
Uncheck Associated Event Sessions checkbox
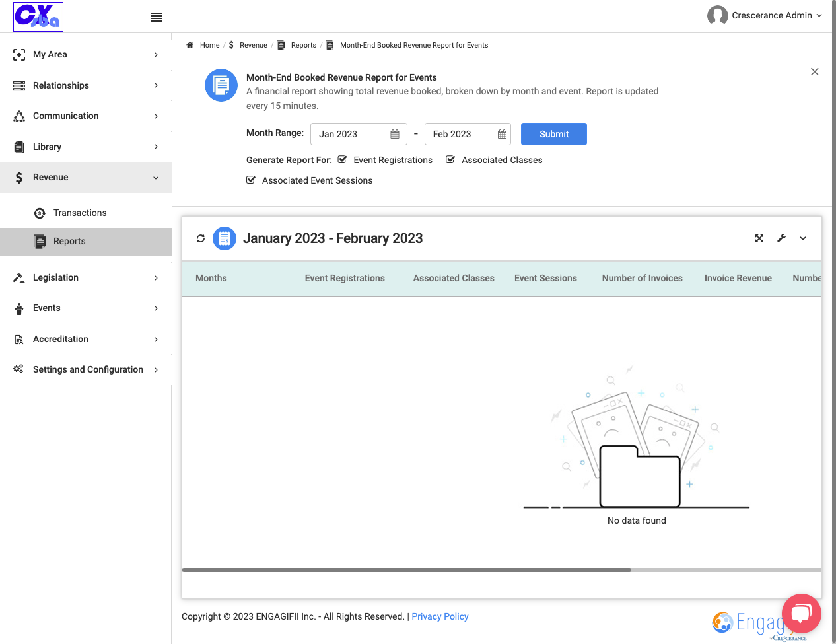pos(251,180)
